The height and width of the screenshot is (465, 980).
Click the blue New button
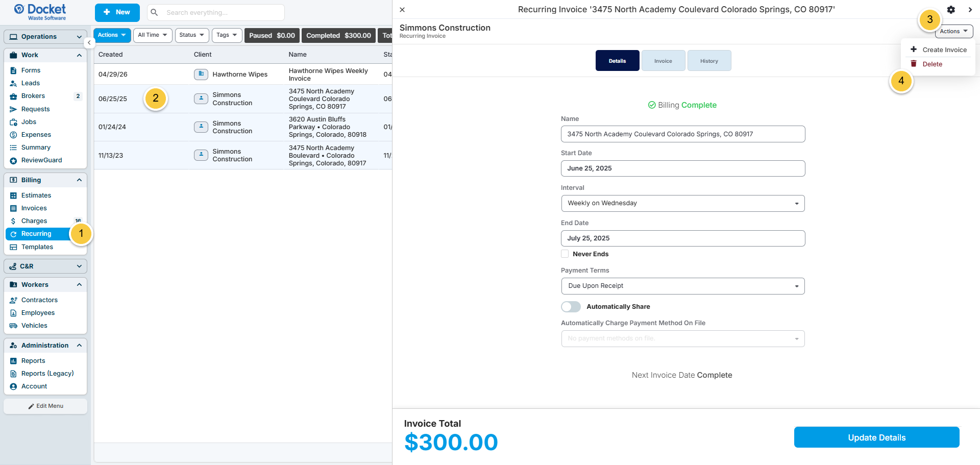click(x=117, y=12)
